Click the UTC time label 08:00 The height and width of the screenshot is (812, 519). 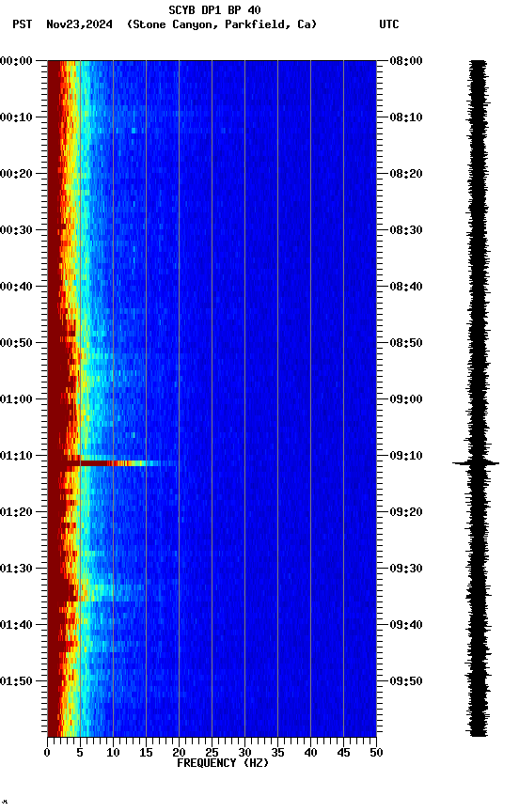click(x=406, y=61)
